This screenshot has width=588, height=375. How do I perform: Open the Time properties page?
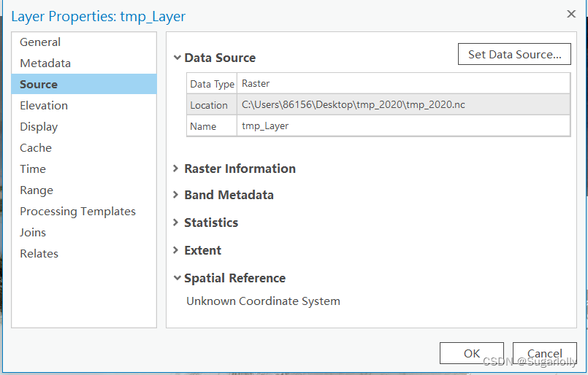point(84,169)
